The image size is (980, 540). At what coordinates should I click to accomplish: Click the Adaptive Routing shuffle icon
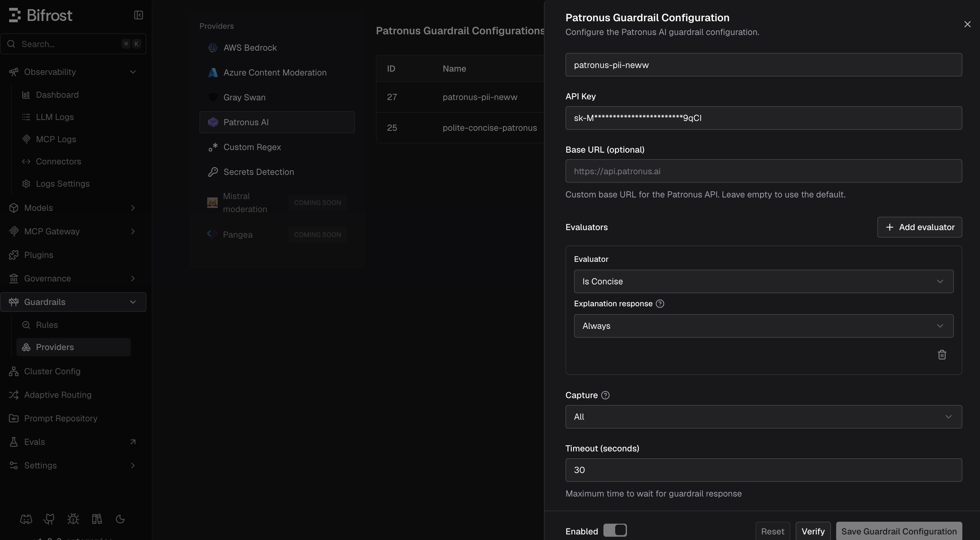click(x=14, y=395)
